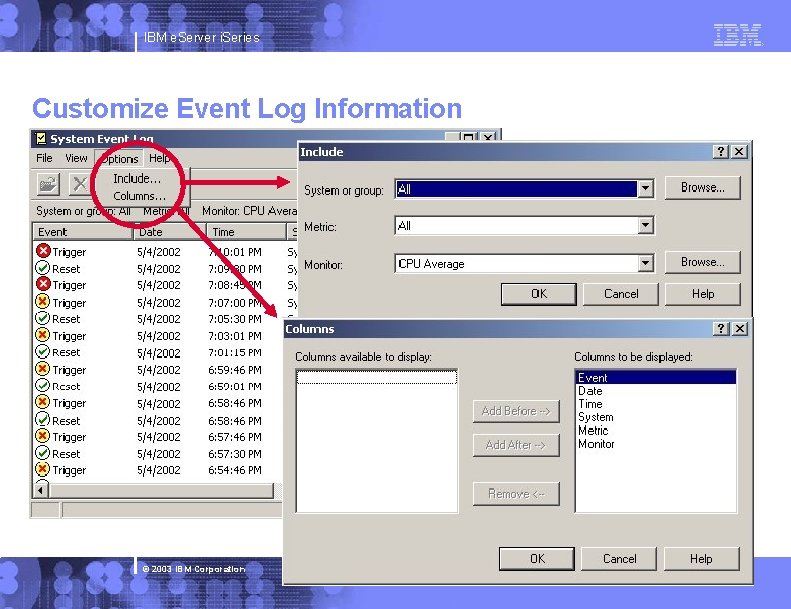Viewport: 791px width, 609px height.
Task: Click the Add Before button
Action: click(x=516, y=411)
